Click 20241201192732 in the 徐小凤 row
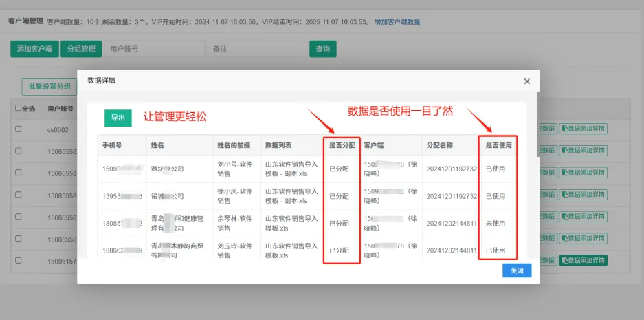Image resolution: width=644 pixels, height=320 pixels. click(x=452, y=196)
